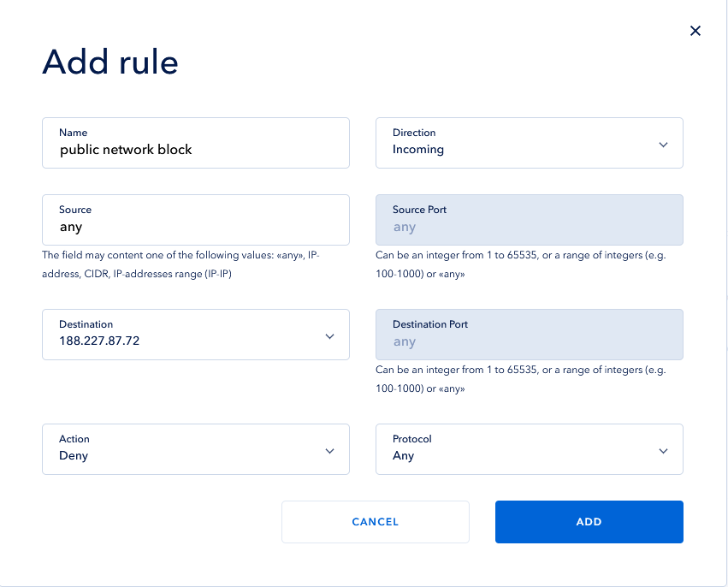
Task: Click the Direction chevron icon
Action: (663, 145)
